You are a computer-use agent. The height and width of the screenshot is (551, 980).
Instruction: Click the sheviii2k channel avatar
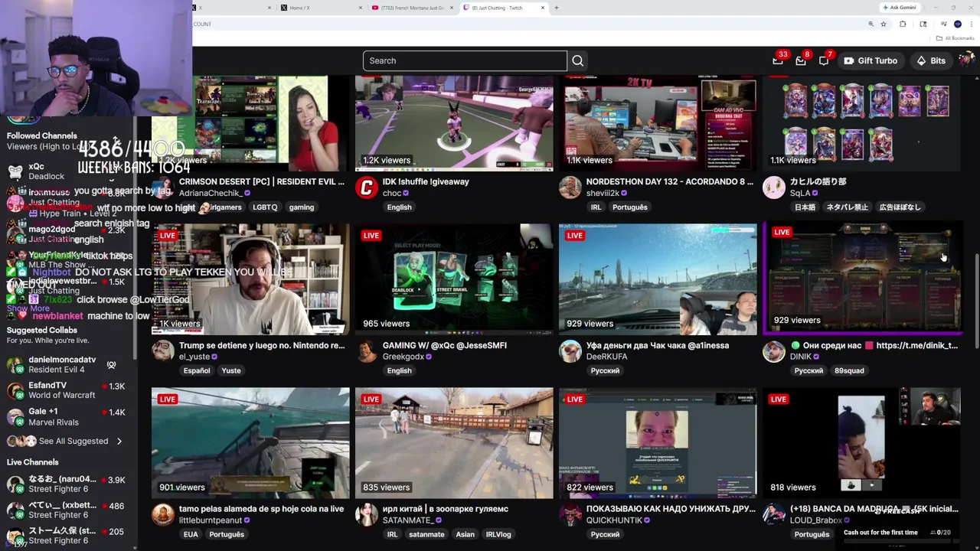coord(570,187)
